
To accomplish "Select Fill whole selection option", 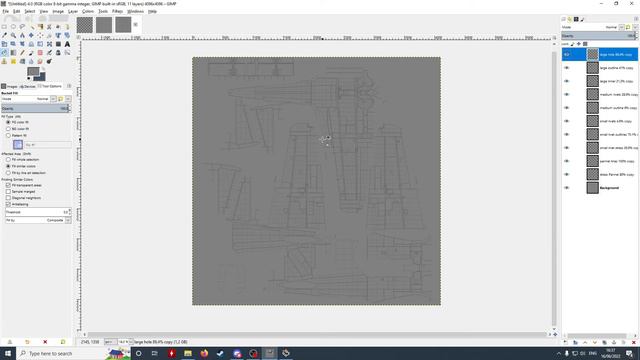I will click(8, 160).
